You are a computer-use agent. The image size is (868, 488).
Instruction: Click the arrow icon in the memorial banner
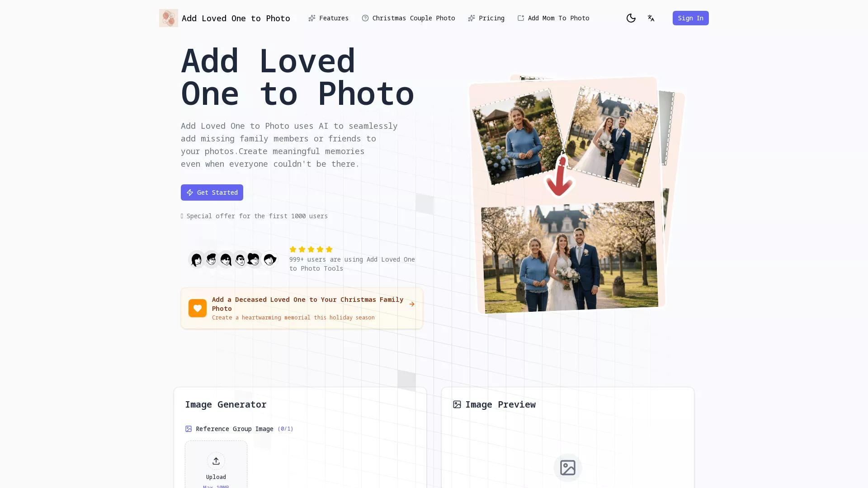(412, 304)
